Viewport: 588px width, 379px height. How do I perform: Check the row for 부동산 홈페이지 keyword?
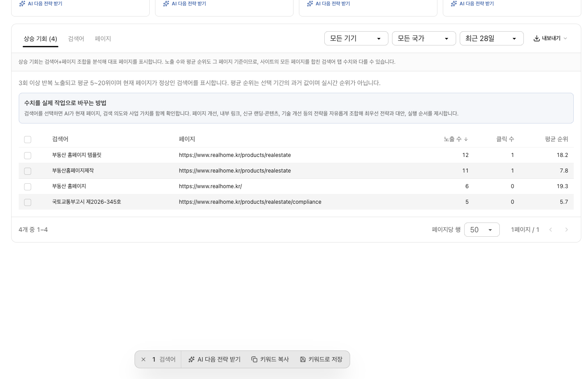click(28, 187)
